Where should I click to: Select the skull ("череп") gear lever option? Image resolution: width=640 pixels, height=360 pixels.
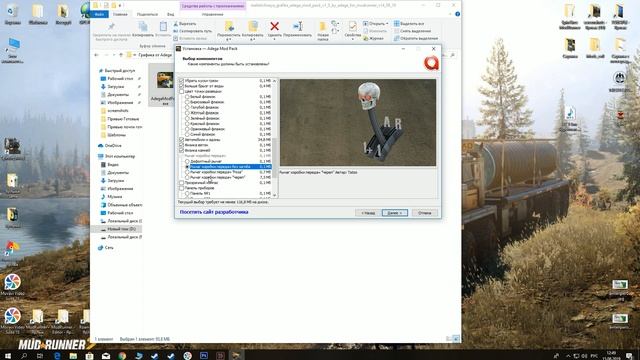[x=187, y=178]
